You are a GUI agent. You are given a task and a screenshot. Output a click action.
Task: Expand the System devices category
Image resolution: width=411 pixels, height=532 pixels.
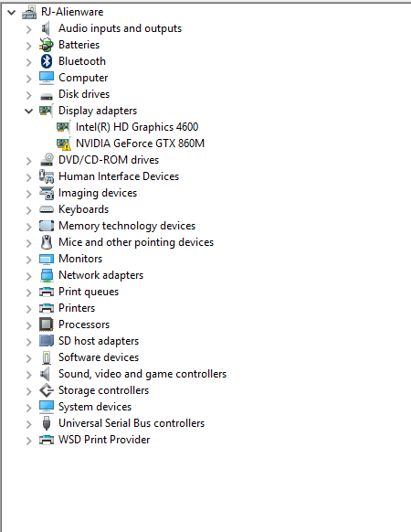point(29,408)
